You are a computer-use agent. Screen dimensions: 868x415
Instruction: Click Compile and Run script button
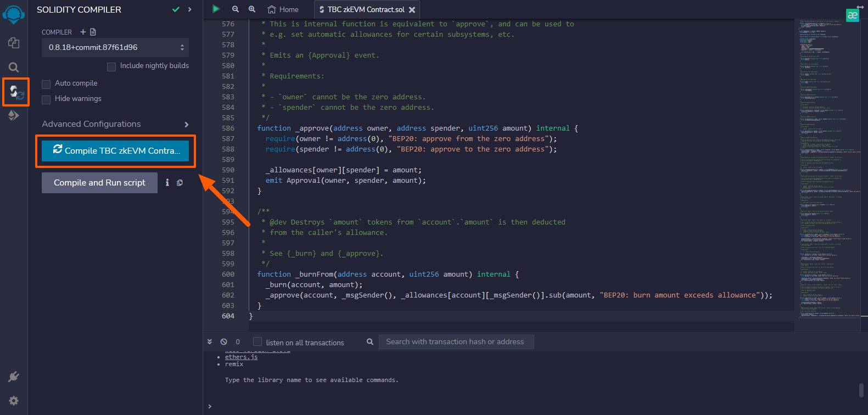(99, 183)
